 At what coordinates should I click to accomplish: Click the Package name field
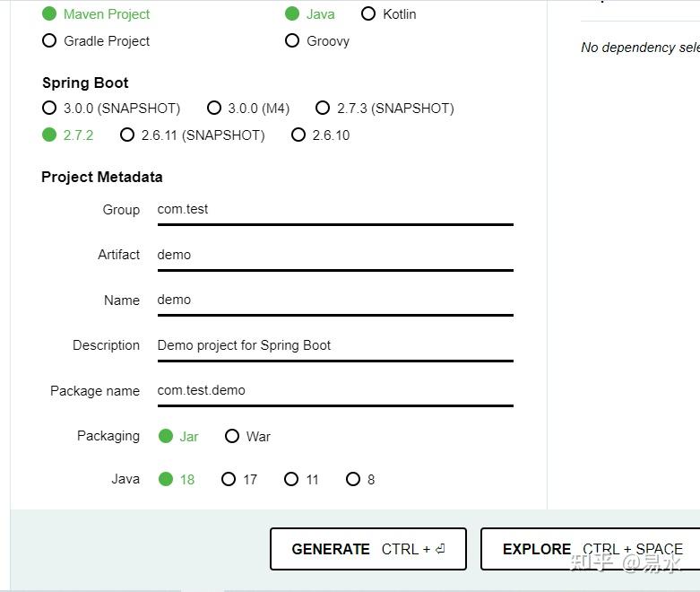pyautogui.click(x=334, y=391)
